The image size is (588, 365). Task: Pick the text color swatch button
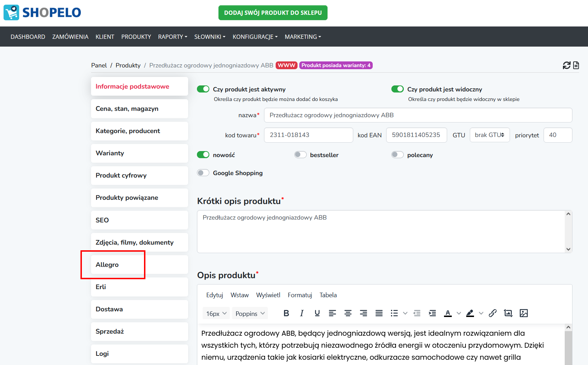coord(448,313)
